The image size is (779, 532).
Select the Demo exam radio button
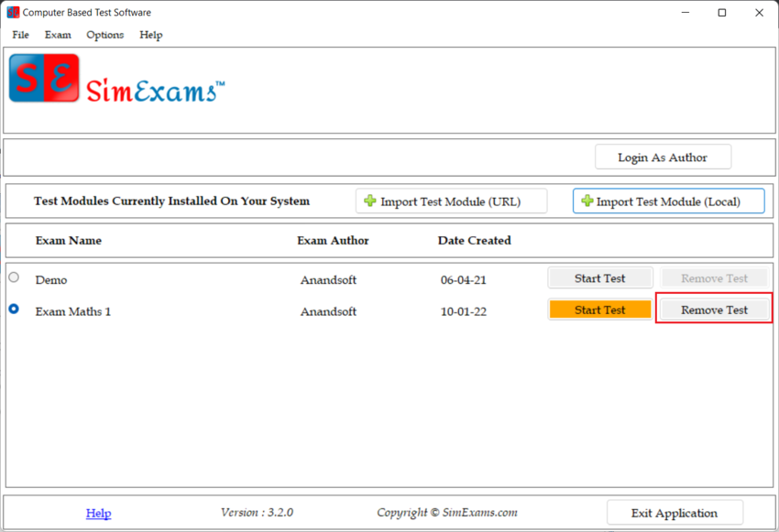pyautogui.click(x=14, y=278)
